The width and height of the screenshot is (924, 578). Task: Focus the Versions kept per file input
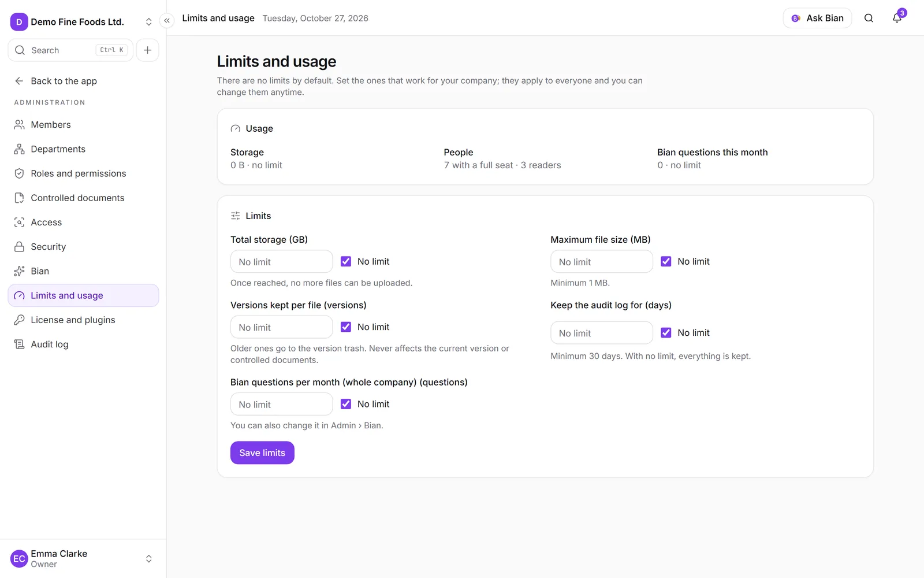click(x=281, y=327)
